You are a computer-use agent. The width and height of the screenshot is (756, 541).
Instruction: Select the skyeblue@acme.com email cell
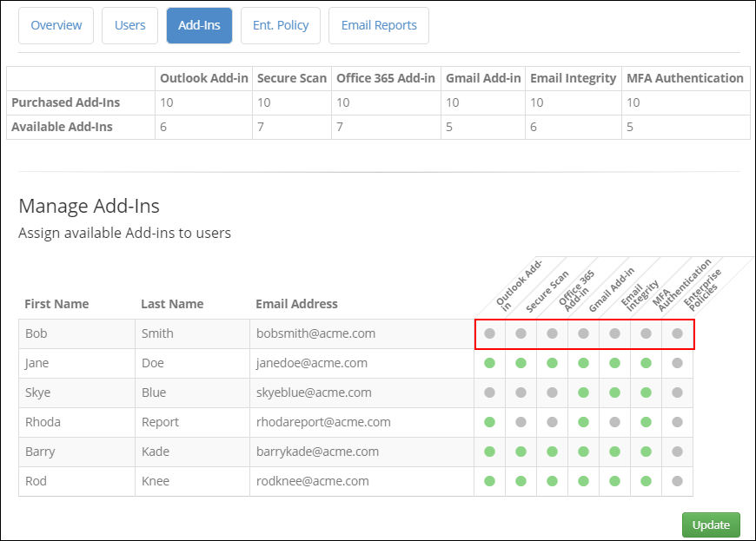[x=361, y=393]
